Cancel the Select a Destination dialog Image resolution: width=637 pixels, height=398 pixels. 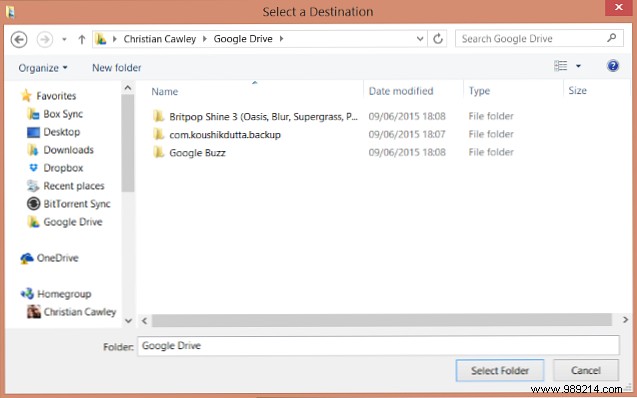[x=586, y=370]
